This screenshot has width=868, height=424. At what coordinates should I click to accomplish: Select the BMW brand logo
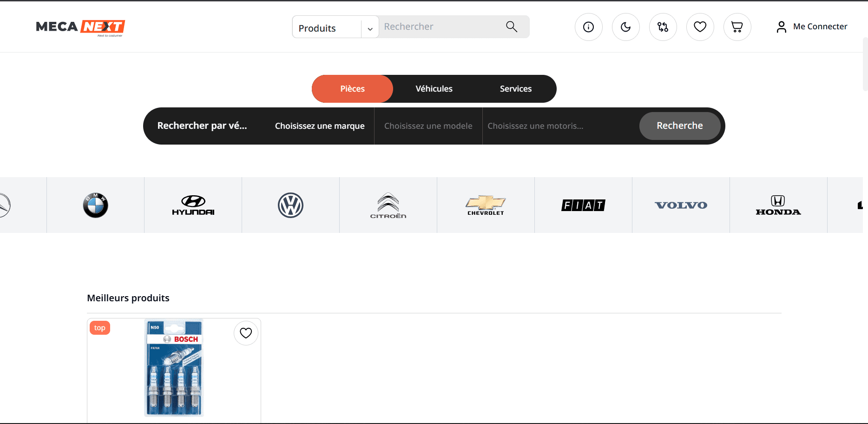pos(95,205)
